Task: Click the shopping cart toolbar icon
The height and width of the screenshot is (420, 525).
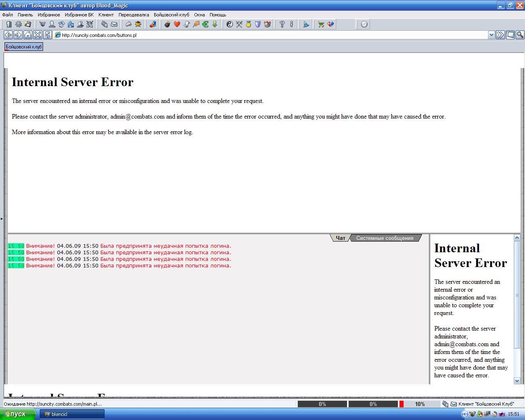Action: [x=321, y=24]
